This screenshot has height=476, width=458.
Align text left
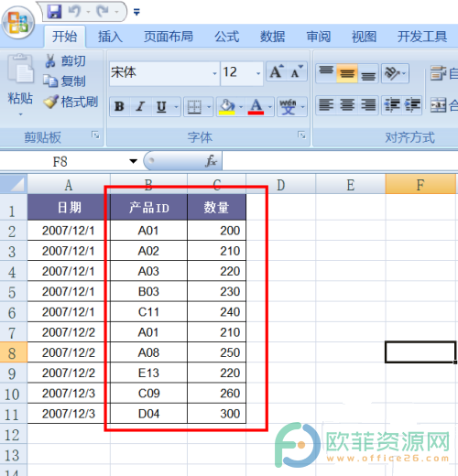pos(326,105)
